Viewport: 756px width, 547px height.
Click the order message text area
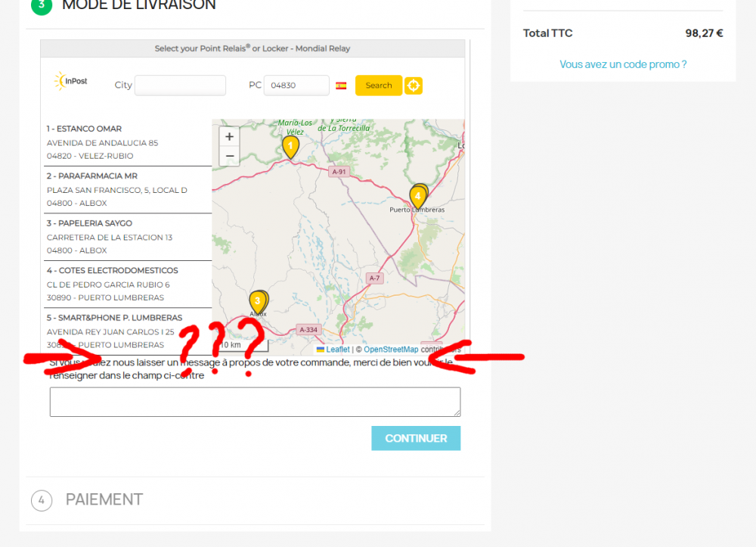click(255, 402)
